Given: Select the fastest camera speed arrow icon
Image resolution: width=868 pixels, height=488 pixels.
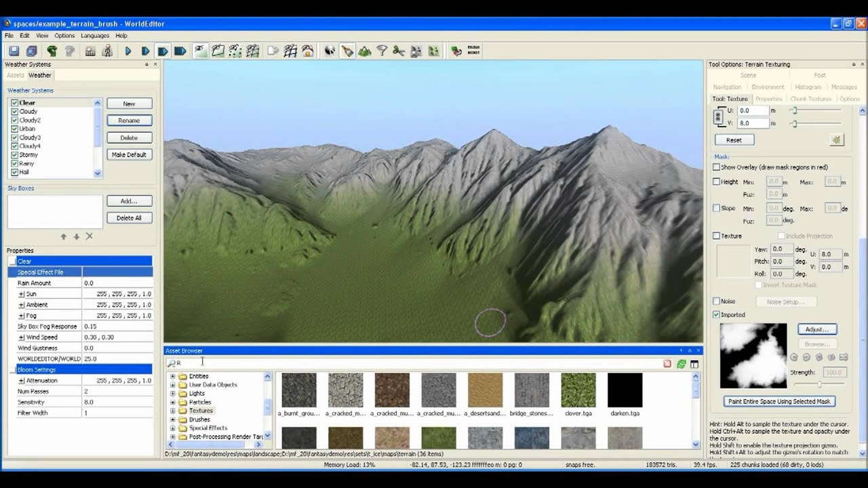Looking at the screenshot, I should (x=180, y=51).
